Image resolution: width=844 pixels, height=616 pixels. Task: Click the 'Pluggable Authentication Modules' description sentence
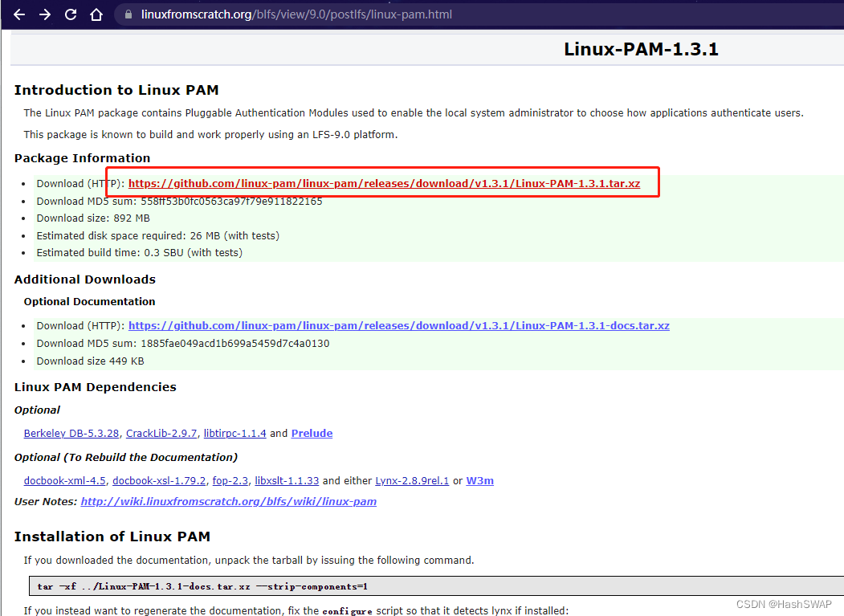coord(414,113)
